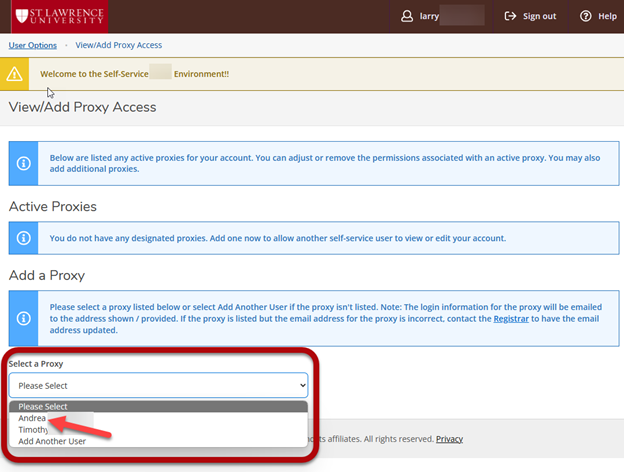Go to User Options breadcrumb

pos(33,45)
